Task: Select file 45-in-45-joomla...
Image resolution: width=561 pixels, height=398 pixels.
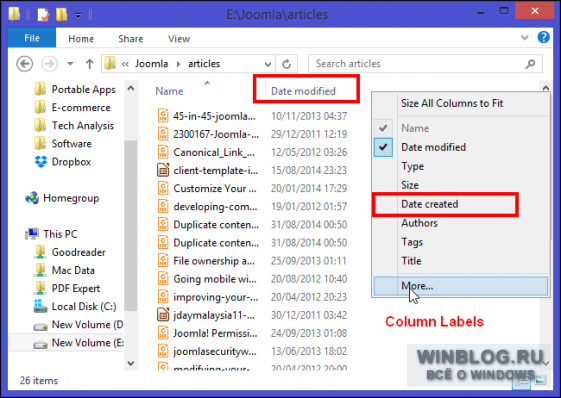Action: (214, 116)
